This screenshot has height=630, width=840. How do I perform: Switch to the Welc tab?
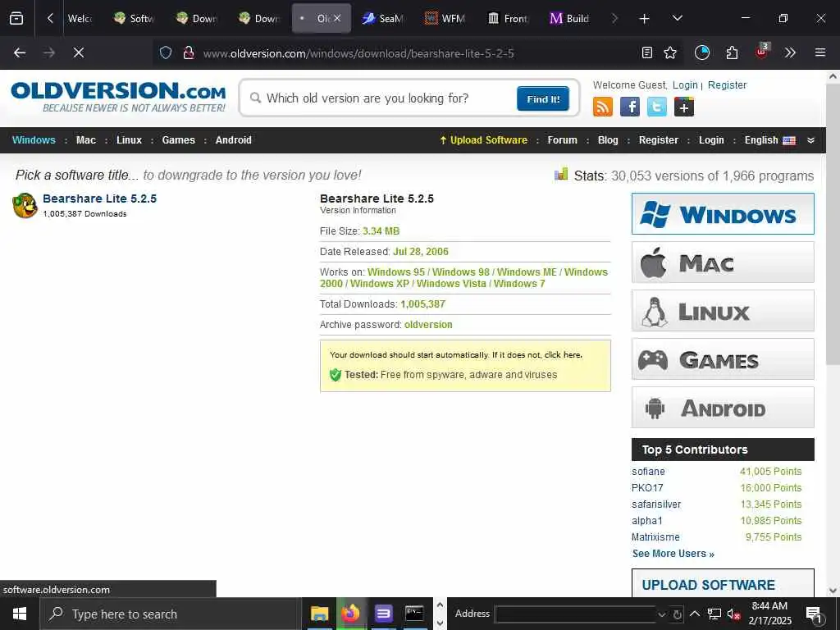[x=80, y=18]
